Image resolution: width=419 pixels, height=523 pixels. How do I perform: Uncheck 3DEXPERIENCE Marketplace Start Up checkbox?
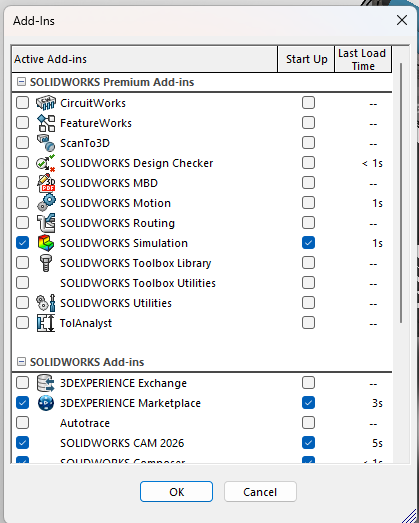pos(308,403)
